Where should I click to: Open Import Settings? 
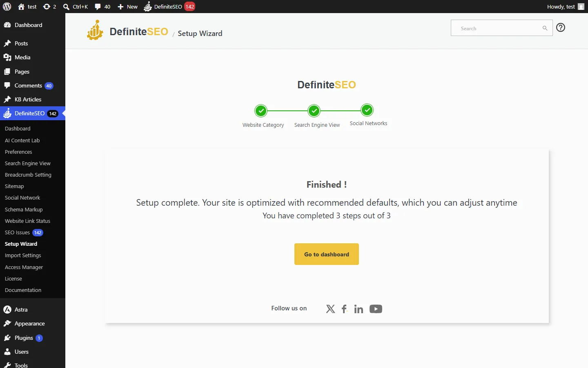(23, 255)
